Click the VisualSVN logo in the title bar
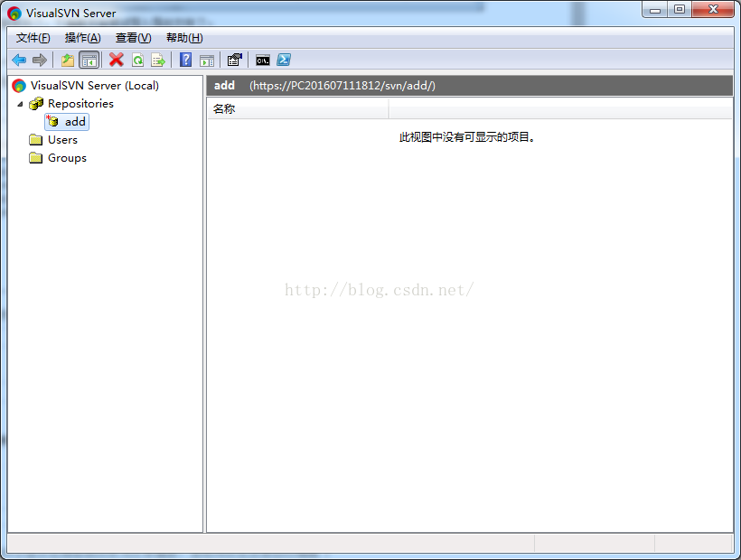The image size is (741, 560). pyautogui.click(x=14, y=14)
